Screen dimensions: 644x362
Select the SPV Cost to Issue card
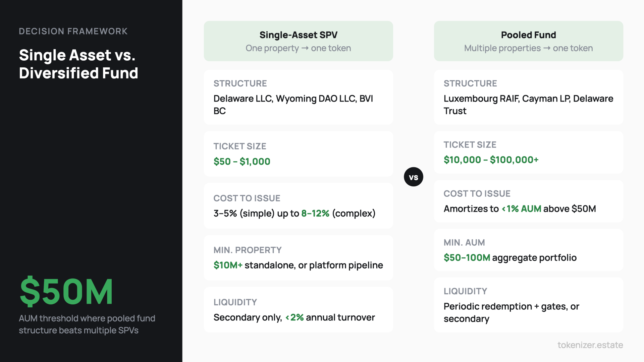298,205
